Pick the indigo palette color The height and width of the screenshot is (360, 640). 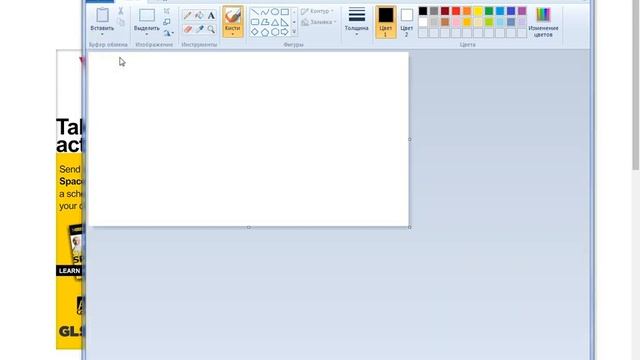(511, 11)
